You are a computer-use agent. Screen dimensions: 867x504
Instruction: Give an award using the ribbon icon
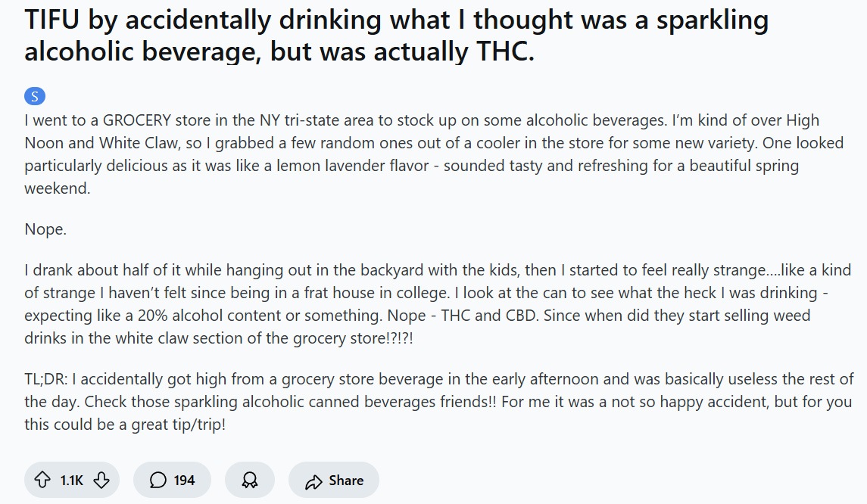(249, 480)
